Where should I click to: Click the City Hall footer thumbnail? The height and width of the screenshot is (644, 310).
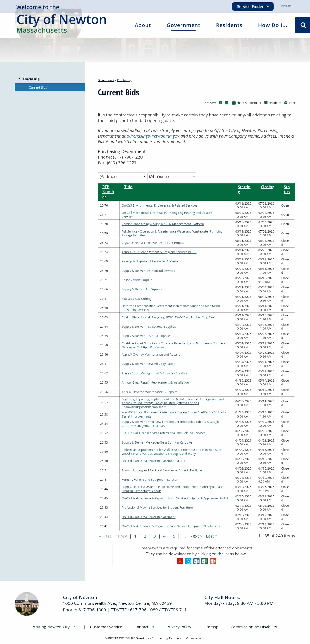pos(26,604)
